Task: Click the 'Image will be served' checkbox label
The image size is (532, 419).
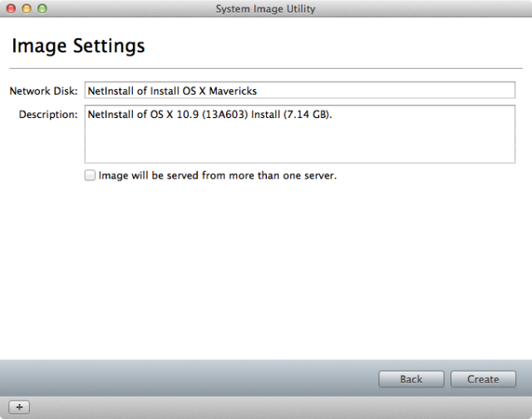Action: 218,175
